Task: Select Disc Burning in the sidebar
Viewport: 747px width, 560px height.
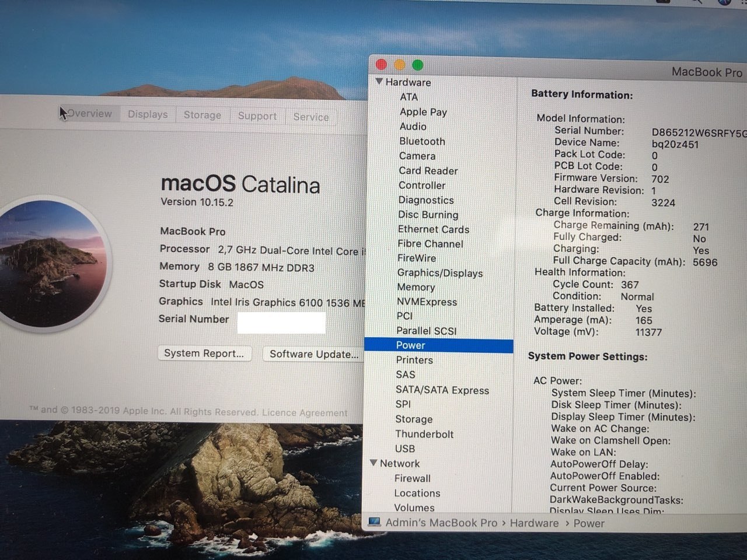Action: (428, 215)
